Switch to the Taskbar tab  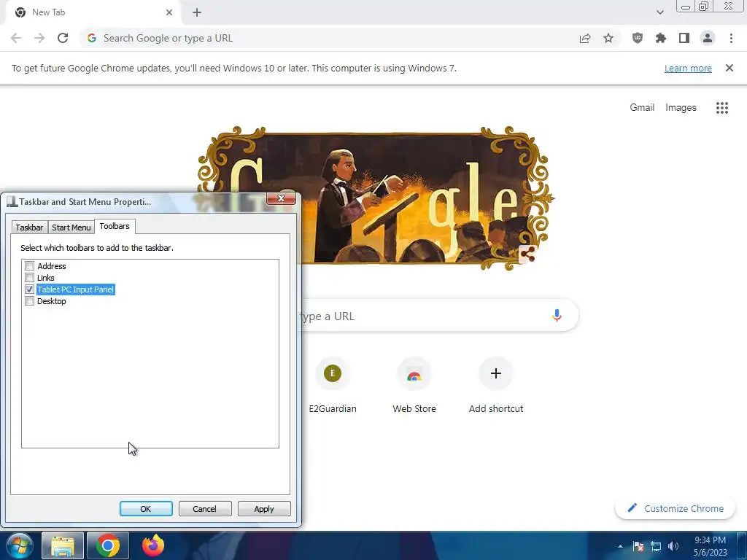click(29, 227)
